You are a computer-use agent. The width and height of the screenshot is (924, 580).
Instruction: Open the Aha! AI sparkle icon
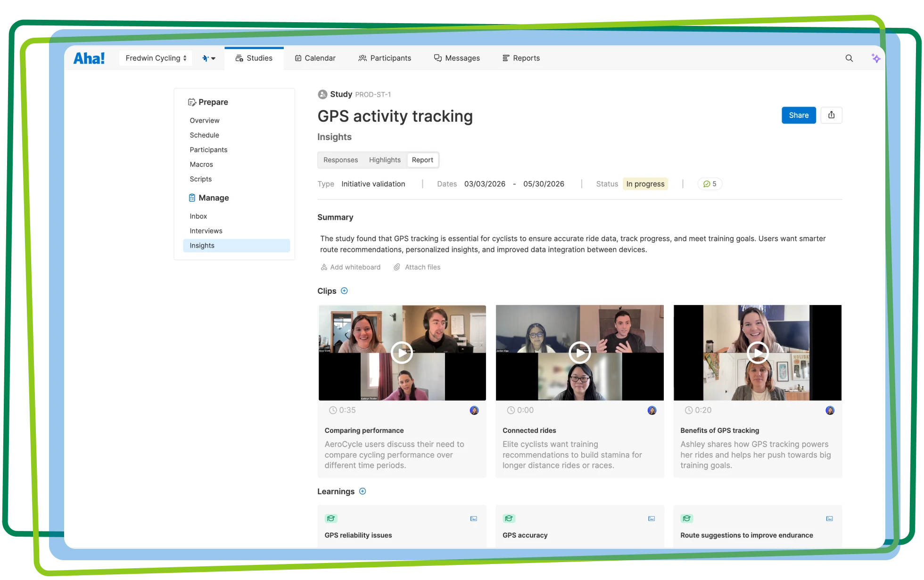[x=875, y=58]
